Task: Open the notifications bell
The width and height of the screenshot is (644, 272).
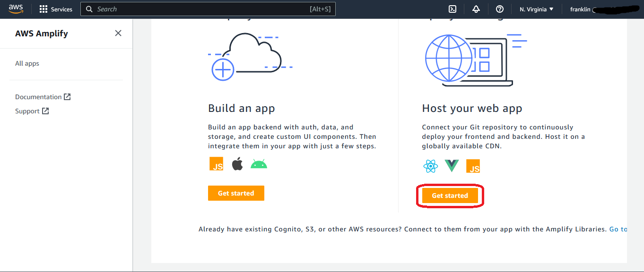Action: tap(476, 9)
